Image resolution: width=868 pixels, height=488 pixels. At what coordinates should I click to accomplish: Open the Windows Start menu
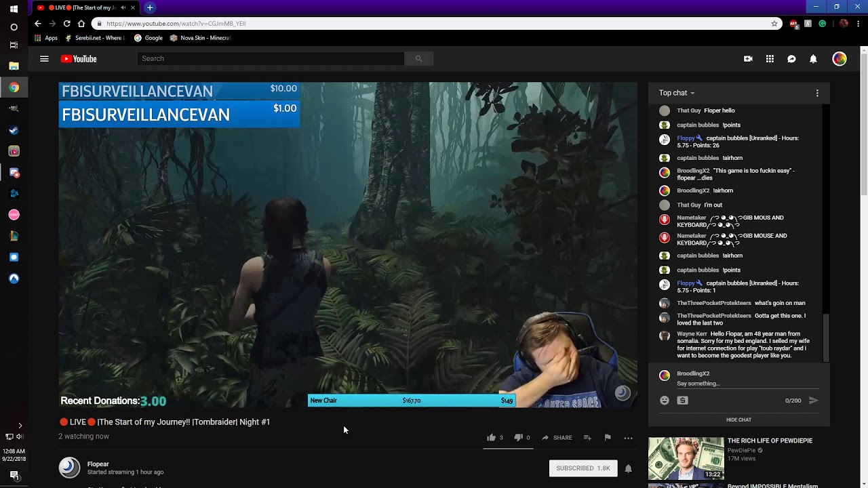14,9
